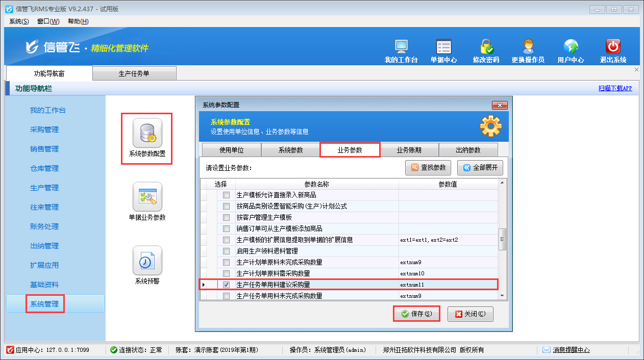
Task: Uncheck 生产任务单用料建议采购量 checkbox
Action: tap(227, 285)
